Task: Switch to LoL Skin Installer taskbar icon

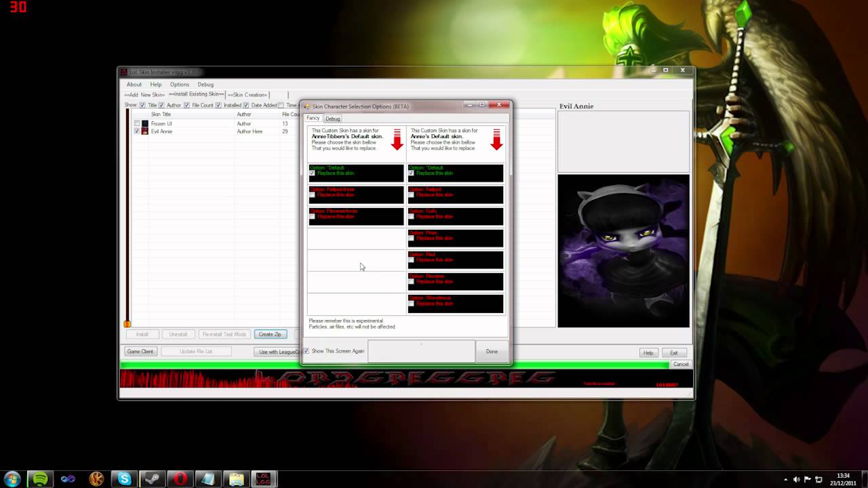Action: pos(264,479)
